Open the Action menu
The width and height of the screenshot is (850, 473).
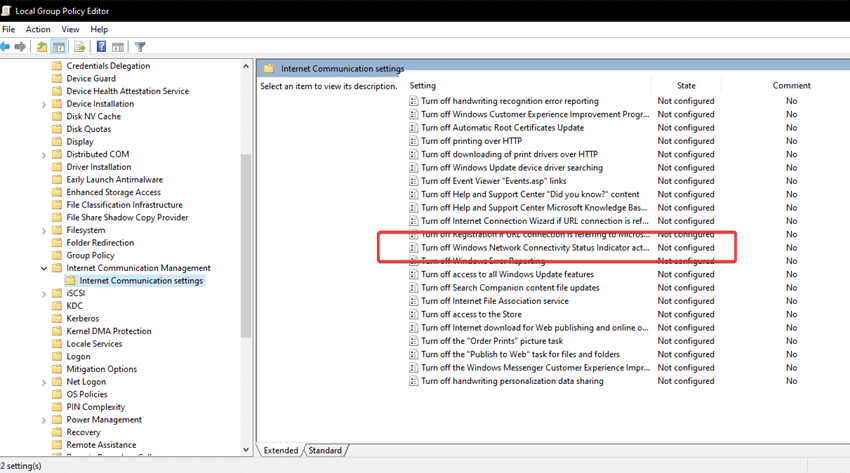click(38, 29)
